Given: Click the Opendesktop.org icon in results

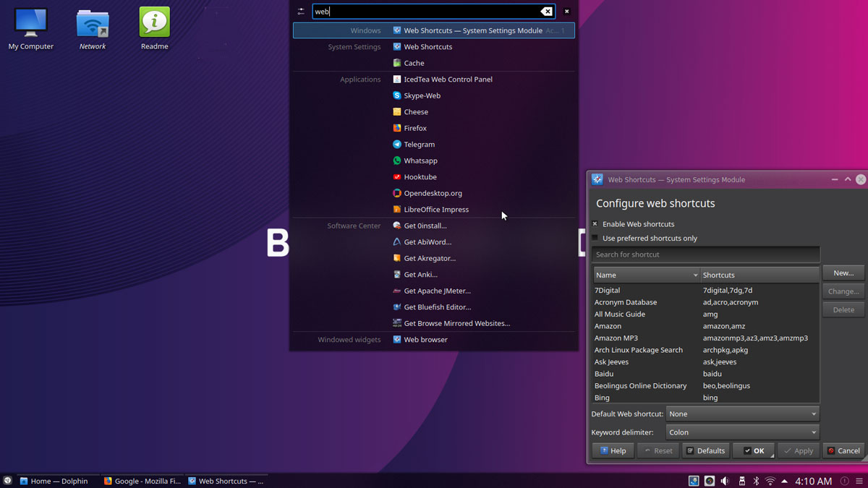Looking at the screenshot, I should pyautogui.click(x=397, y=193).
